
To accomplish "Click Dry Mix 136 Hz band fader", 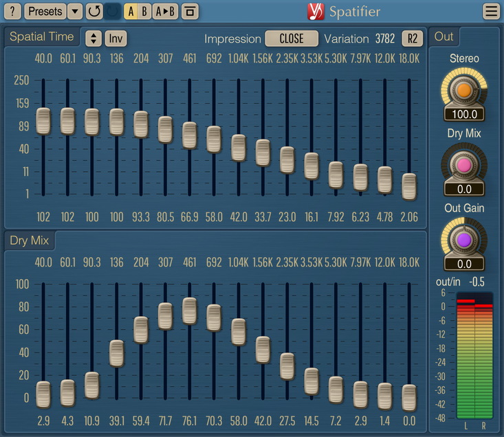I will [116, 353].
